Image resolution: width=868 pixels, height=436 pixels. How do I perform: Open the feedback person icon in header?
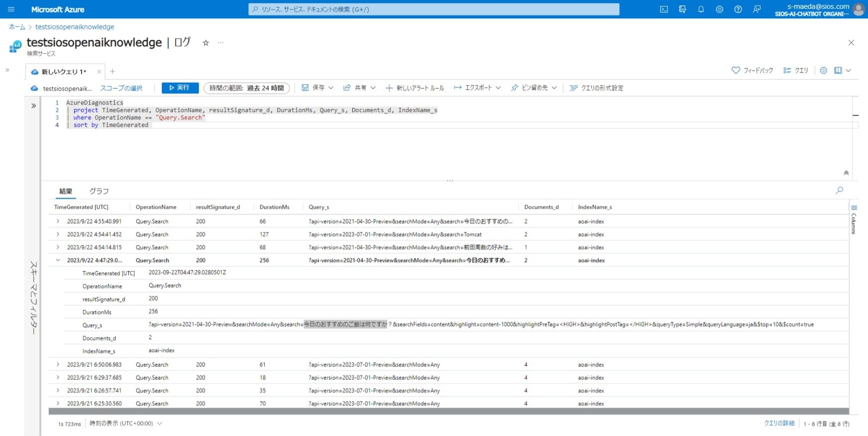(x=757, y=9)
